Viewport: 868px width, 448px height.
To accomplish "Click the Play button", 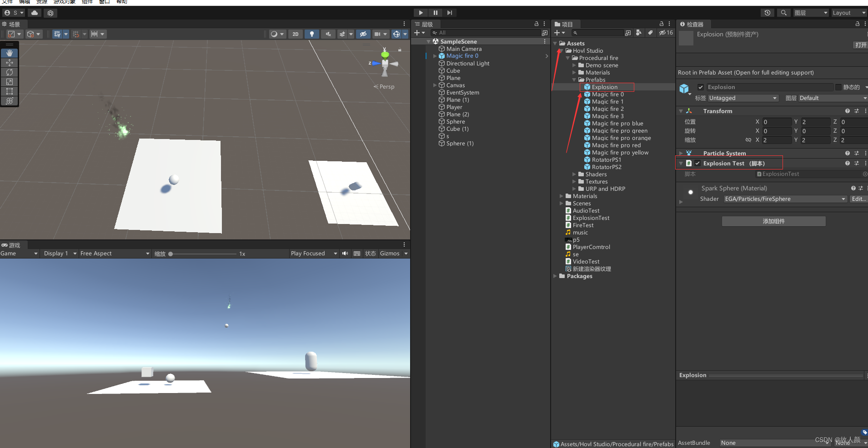I will [x=421, y=13].
